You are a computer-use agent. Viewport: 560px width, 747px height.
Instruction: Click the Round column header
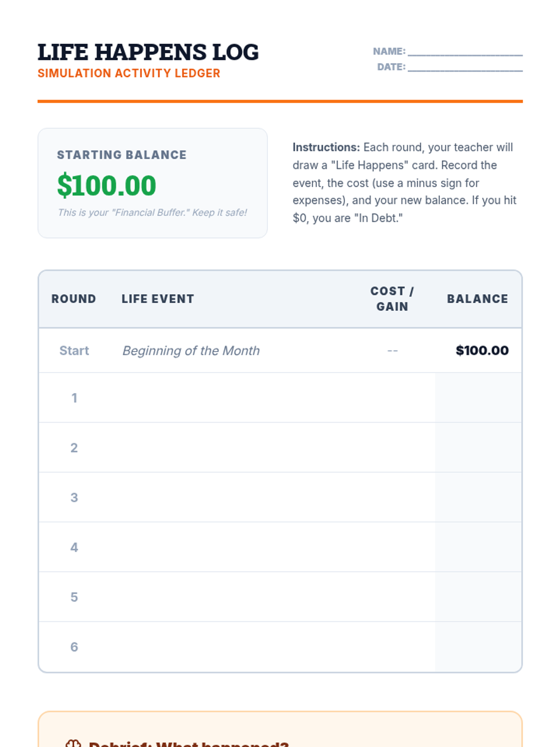tap(74, 299)
